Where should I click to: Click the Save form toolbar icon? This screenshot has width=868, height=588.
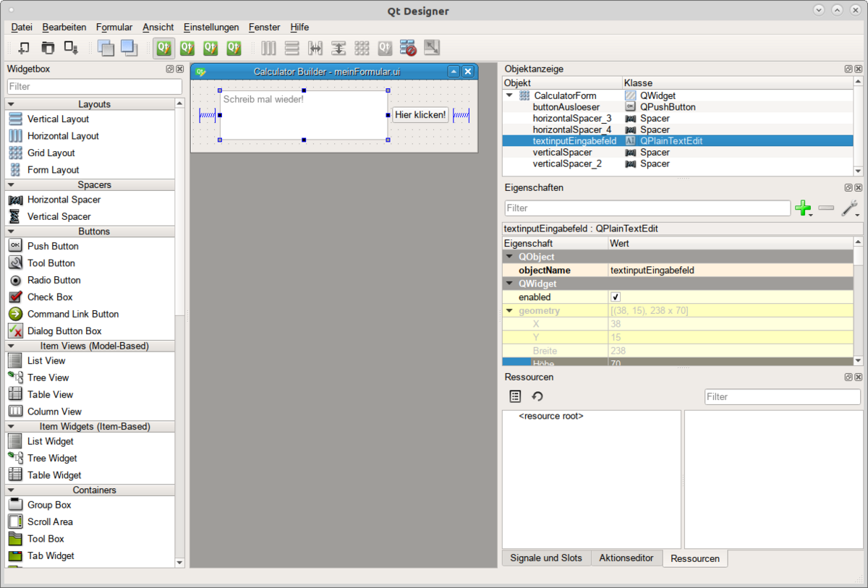pos(71,48)
